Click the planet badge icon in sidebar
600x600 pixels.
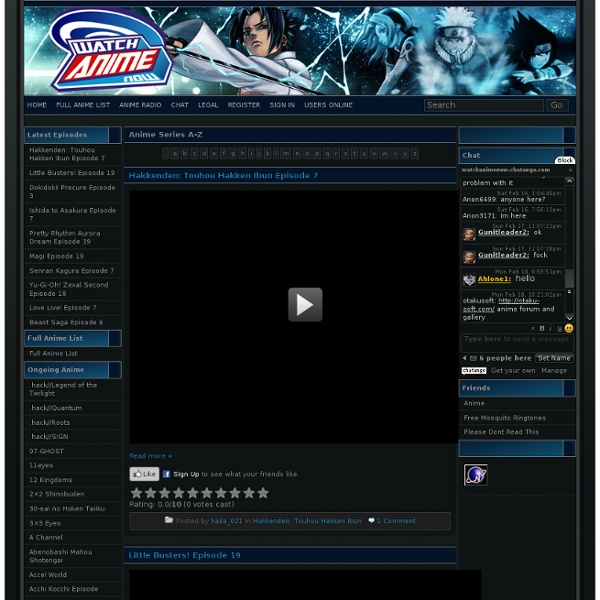[476, 475]
